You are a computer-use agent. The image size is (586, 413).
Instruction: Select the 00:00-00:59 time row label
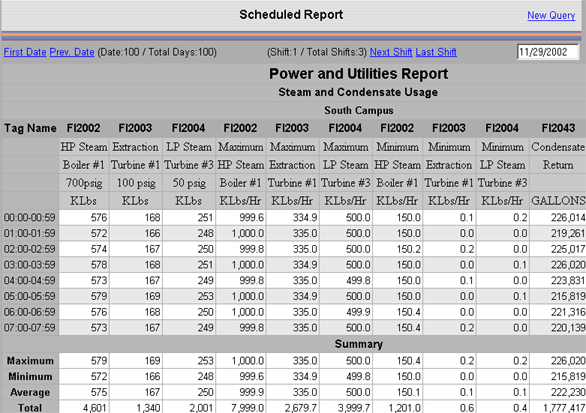coord(30,217)
